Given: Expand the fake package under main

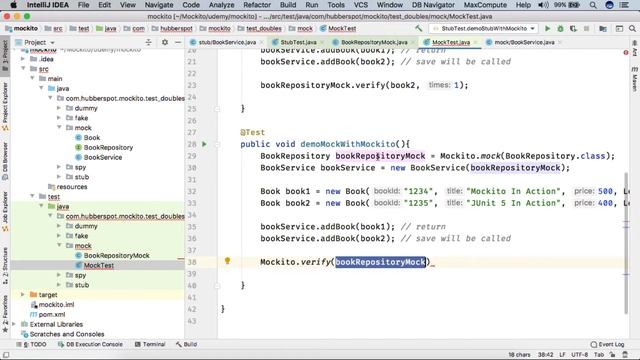Looking at the screenshot, I should pos(59,118).
